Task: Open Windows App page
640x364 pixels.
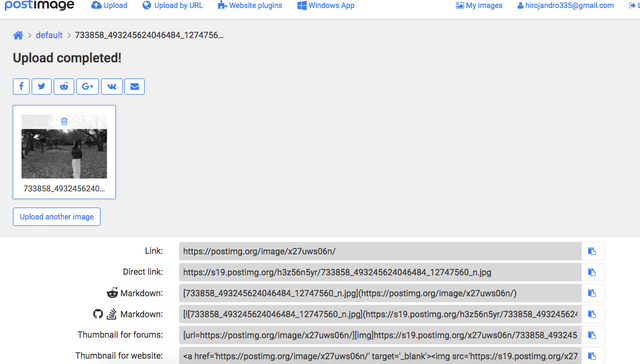Action: [x=326, y=5]
